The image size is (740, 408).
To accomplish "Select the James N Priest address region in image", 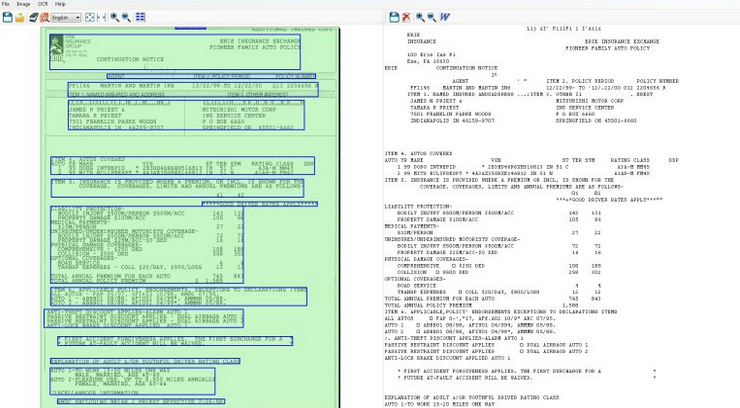I will (186, 115).
